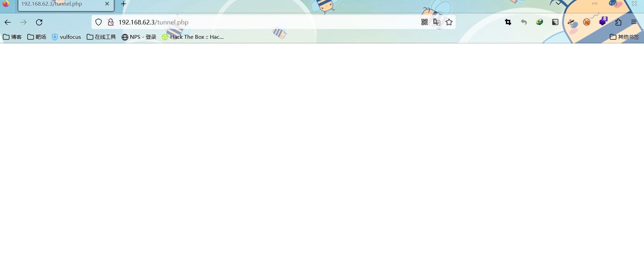Reload the tunnel.php page
Viewport: 644px width, 263px height.
(x=39, y=22)
